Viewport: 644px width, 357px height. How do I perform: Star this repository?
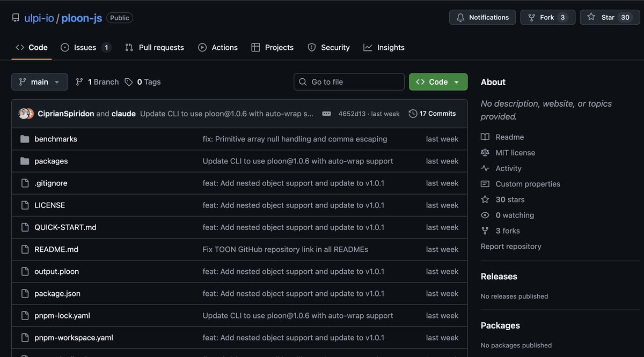tap(610, 17)
